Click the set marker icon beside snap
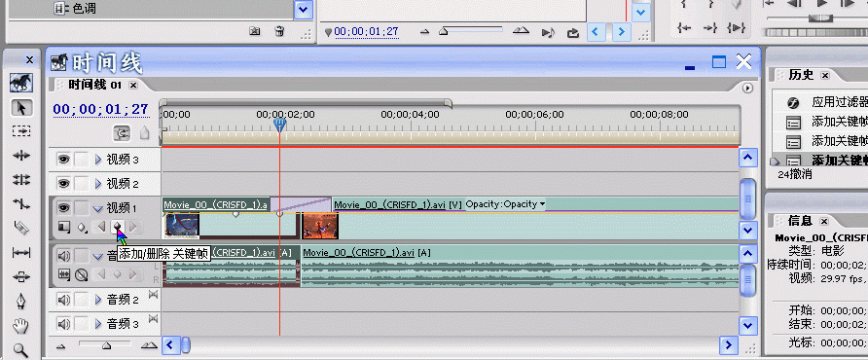Image resolution: width=868 pixels, height=360 pixels. [144, 133]
